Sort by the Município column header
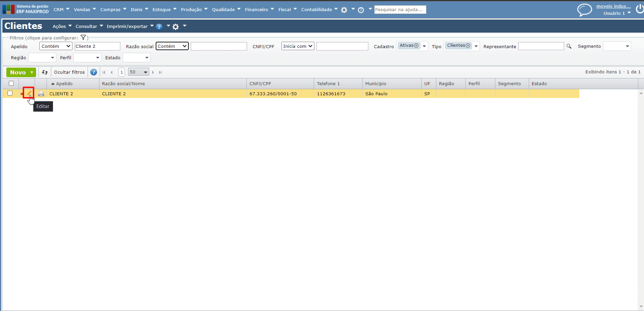This screenshot has height=311, width=644. [376, 83]
